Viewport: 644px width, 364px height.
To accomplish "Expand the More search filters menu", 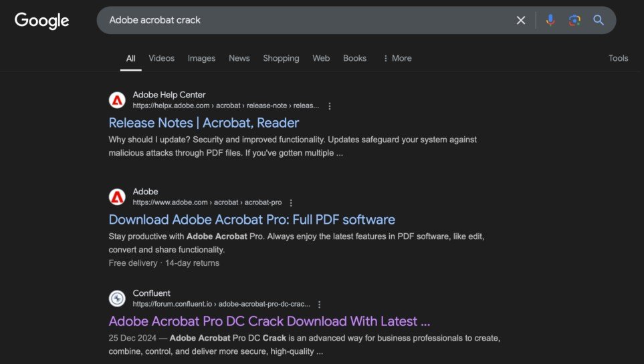I will [x=397, y=58].
